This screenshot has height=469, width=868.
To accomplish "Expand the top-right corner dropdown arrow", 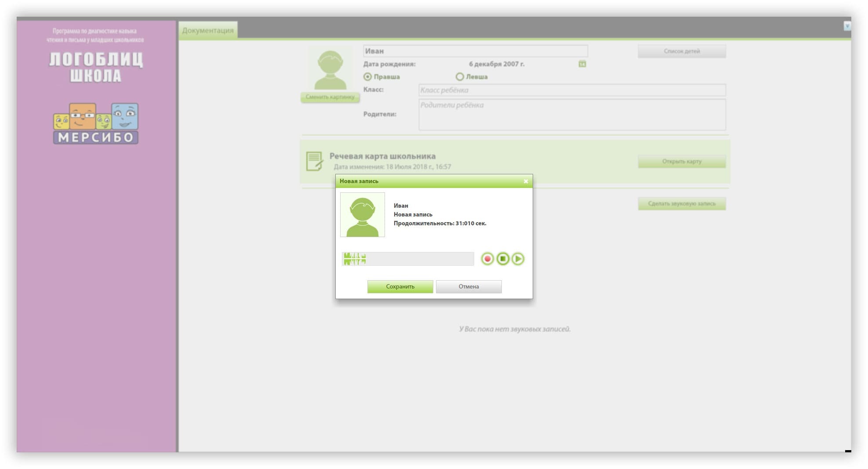I will coord(847,26).
